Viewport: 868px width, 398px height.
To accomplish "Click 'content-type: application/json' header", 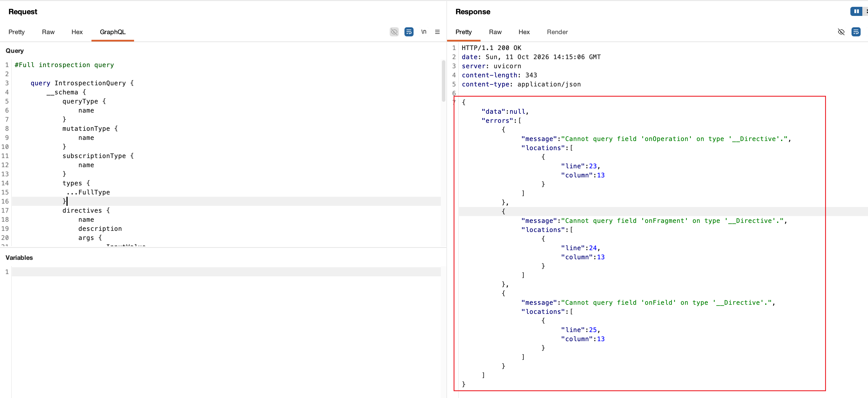I will (521, 84).
